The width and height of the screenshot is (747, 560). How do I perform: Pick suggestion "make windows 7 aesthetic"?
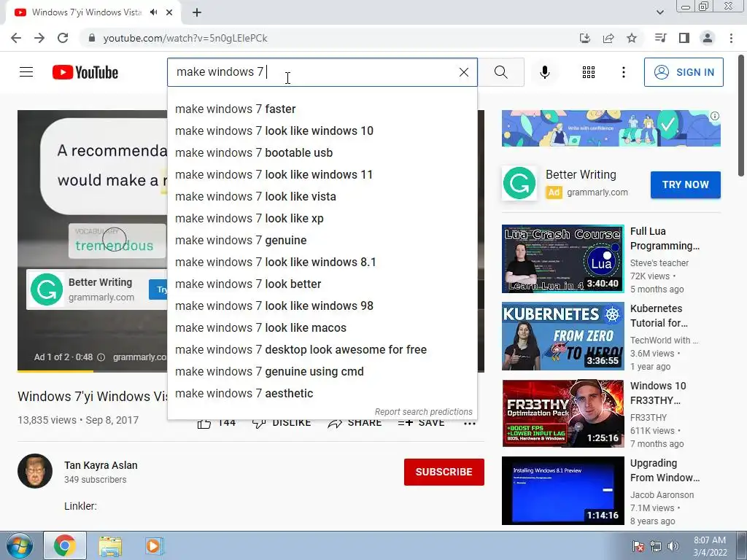[x=322, y=394]
